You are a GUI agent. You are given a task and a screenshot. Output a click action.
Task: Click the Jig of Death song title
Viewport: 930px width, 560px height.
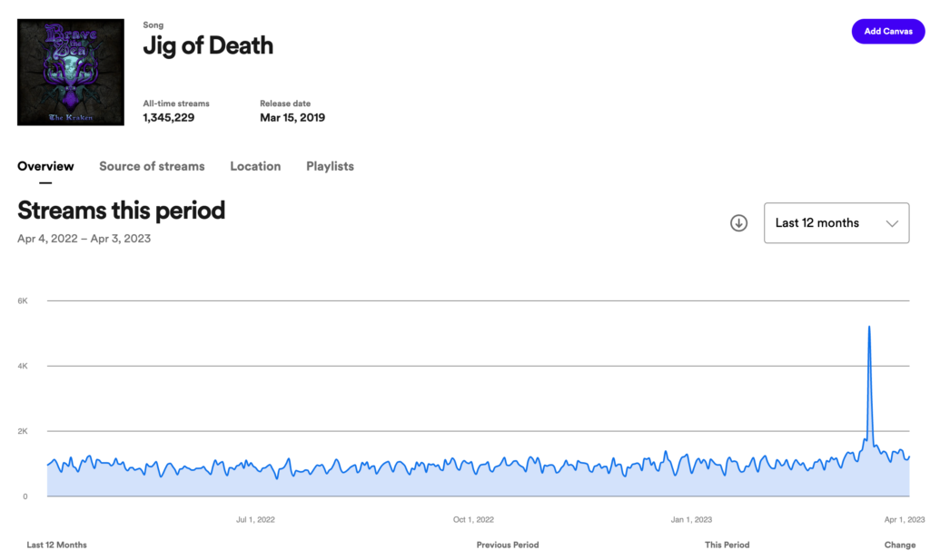pos(208,46)
